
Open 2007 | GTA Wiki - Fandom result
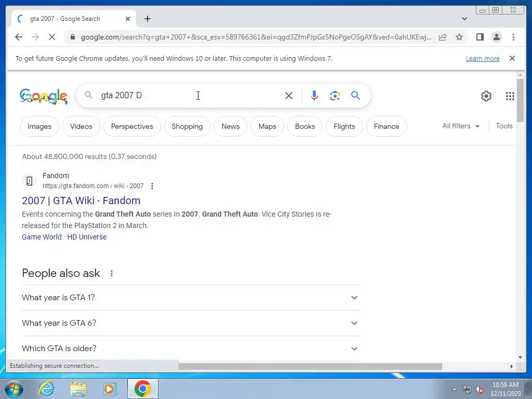pyautogui.click(x=81, y=201)
